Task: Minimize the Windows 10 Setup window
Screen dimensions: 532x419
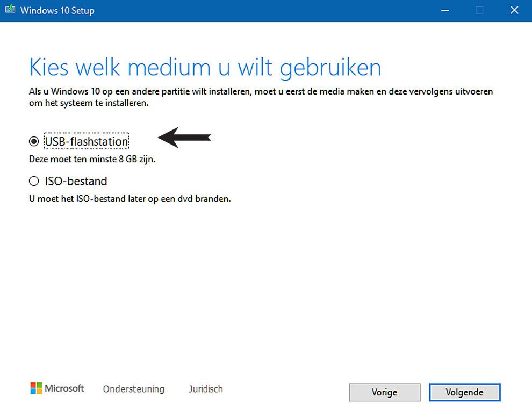Action: click(x=445, y=10)
